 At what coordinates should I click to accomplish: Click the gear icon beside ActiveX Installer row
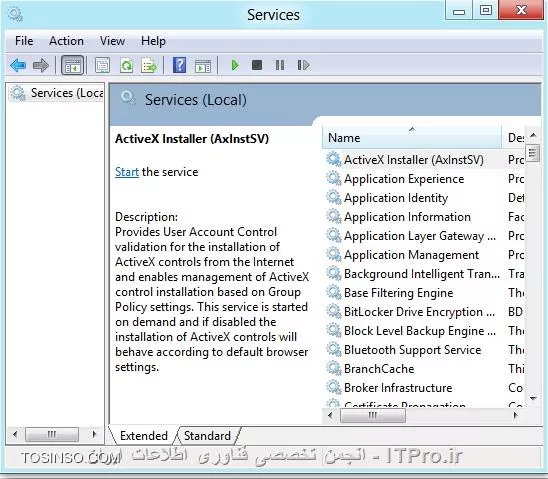point(334,159)
